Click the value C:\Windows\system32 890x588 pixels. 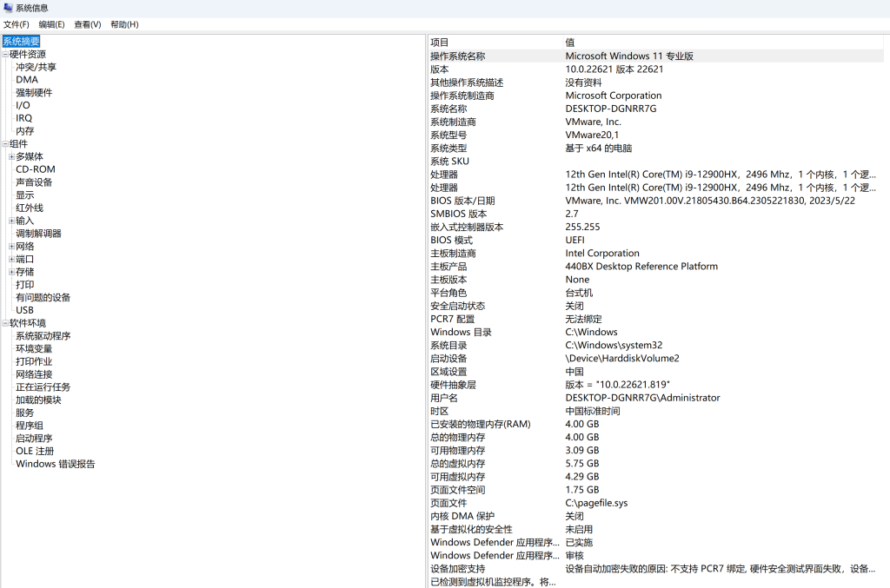614,346
